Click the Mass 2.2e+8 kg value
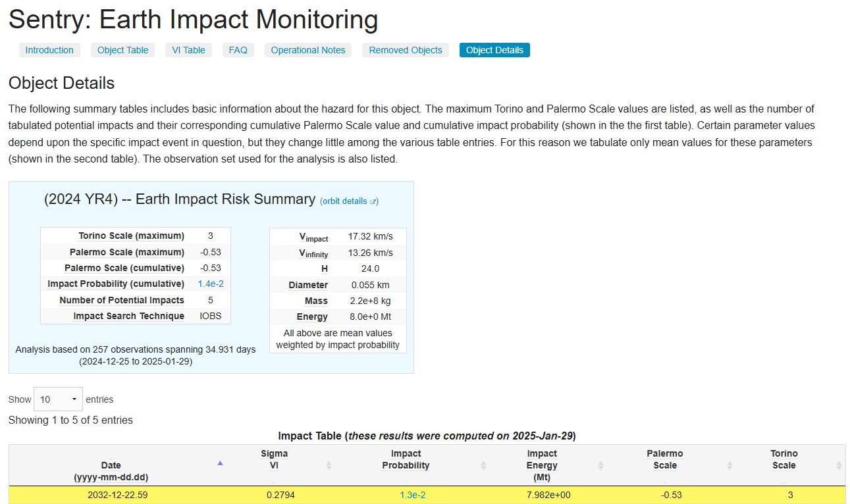 (x=371, y=301)
